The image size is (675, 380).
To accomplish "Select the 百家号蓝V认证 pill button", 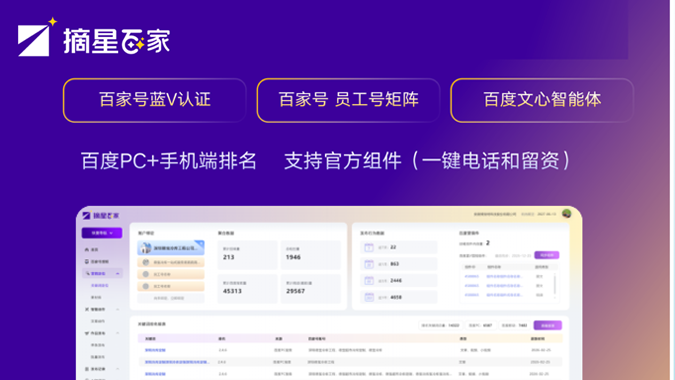I will click(155, 100).
